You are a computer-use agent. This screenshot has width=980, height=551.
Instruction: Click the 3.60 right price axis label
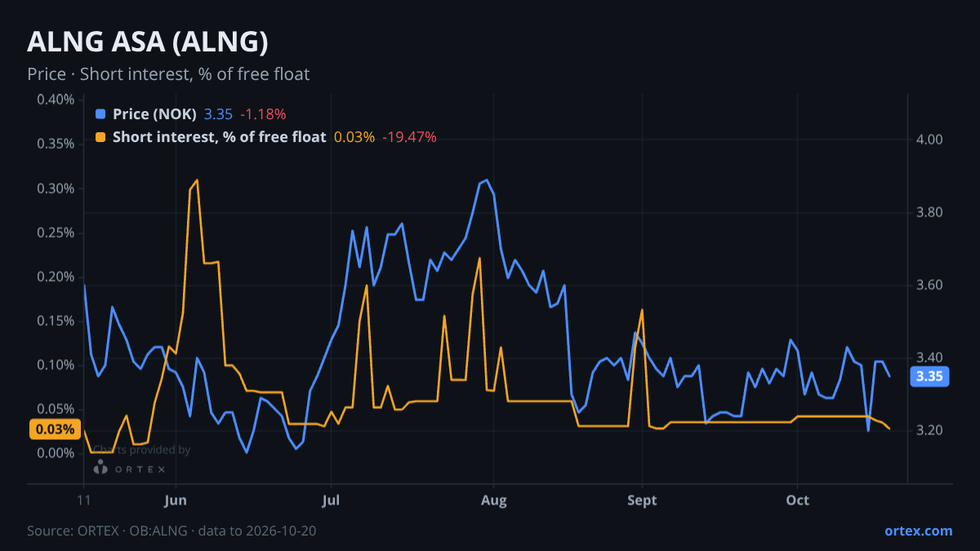(x=930, y=285)
